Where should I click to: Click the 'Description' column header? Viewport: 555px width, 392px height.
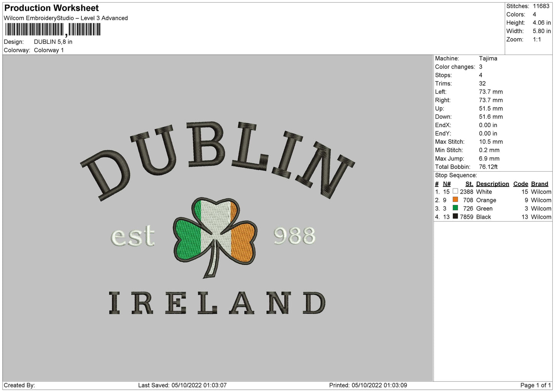click(x=492, y=184)
